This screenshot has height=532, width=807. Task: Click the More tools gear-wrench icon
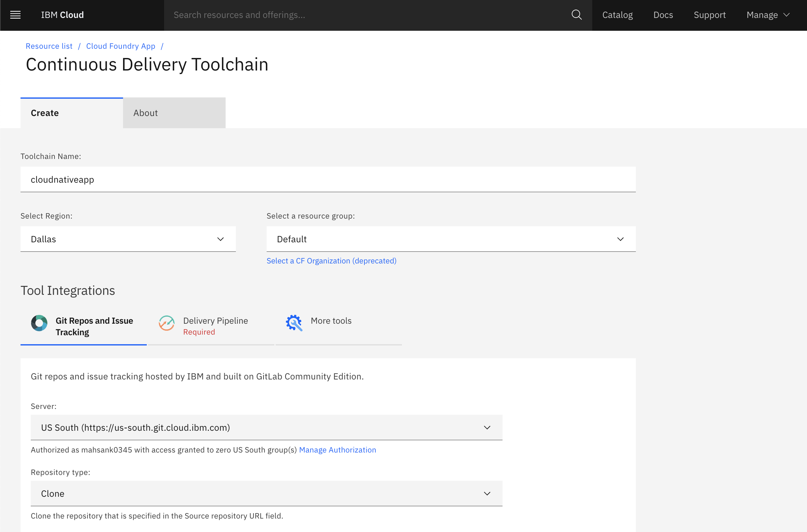point(294,323)
